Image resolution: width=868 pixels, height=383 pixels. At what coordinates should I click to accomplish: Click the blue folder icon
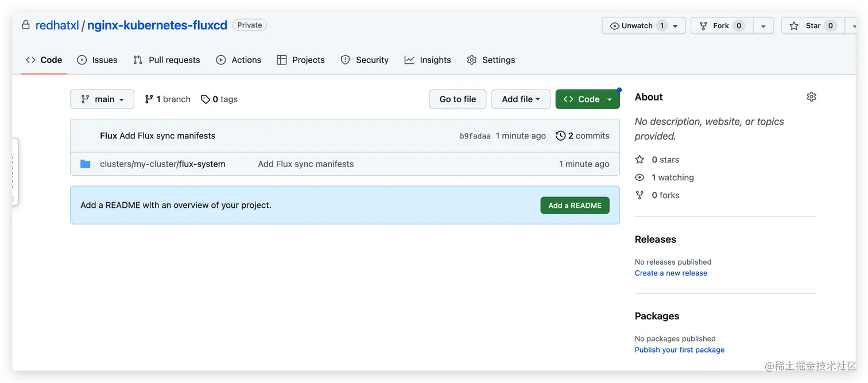tap(86, 164)
